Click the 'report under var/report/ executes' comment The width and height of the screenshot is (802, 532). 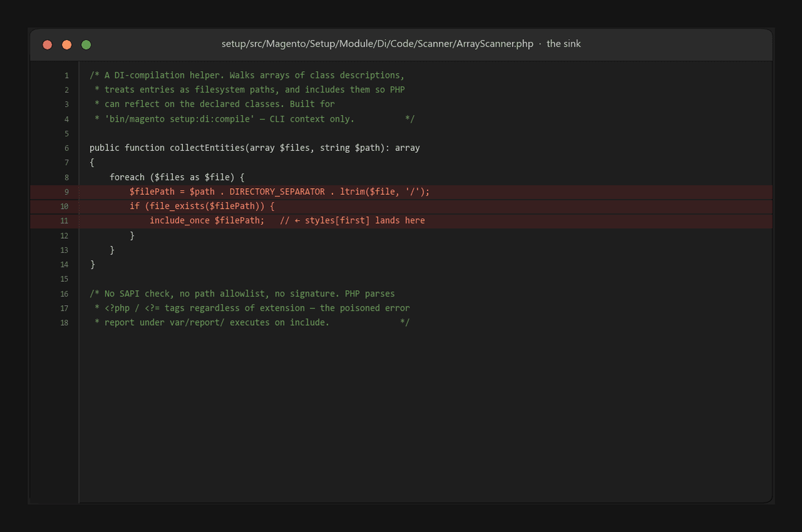[x=252, y=323]
